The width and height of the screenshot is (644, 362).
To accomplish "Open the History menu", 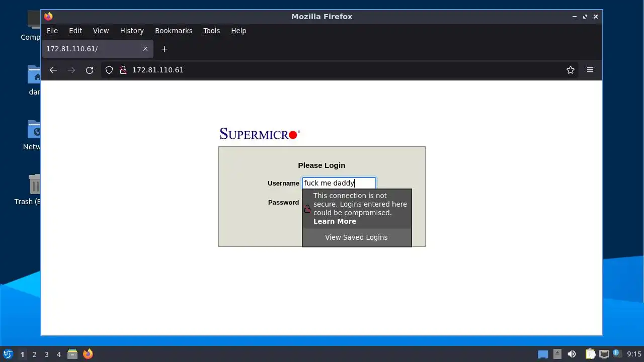I will 132,31.
